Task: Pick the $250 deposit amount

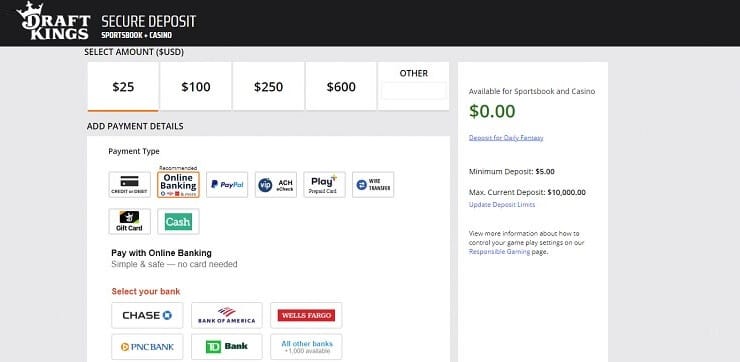Action: click(269, 87)
